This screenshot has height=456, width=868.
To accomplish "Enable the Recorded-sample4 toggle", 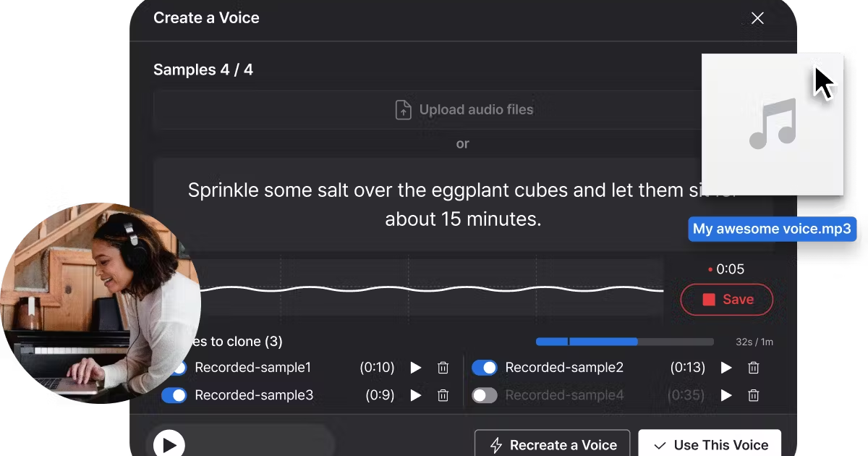I will click(485, 395).
